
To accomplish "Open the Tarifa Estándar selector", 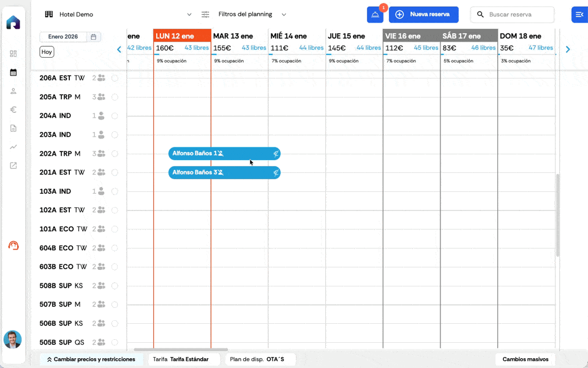I will pos(184,359).
